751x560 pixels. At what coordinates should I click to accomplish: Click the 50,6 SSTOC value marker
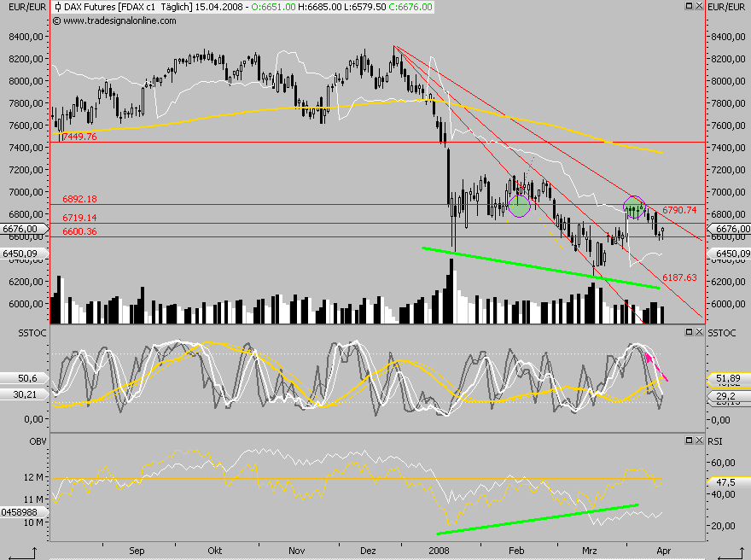24,378
